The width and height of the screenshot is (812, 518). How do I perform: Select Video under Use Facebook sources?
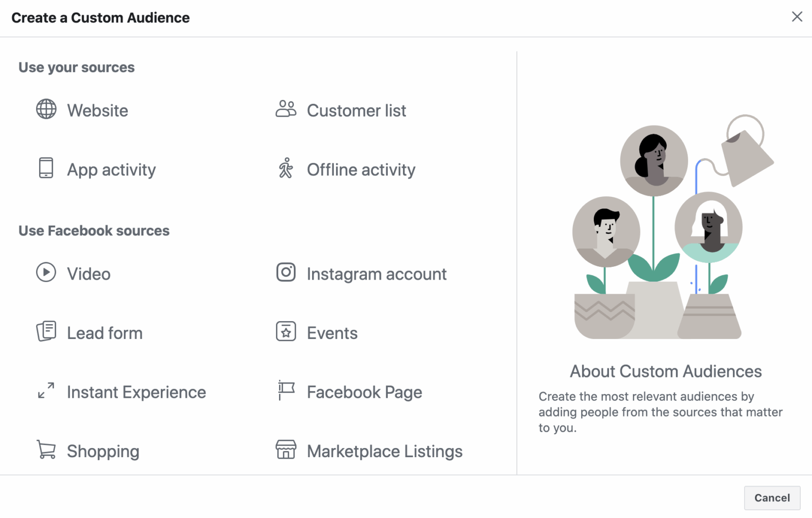coord(88,273)
